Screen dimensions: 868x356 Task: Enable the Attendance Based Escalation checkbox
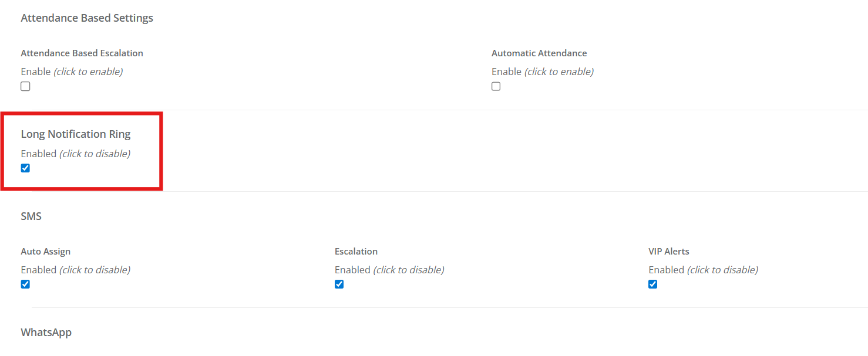coord(25,87)
